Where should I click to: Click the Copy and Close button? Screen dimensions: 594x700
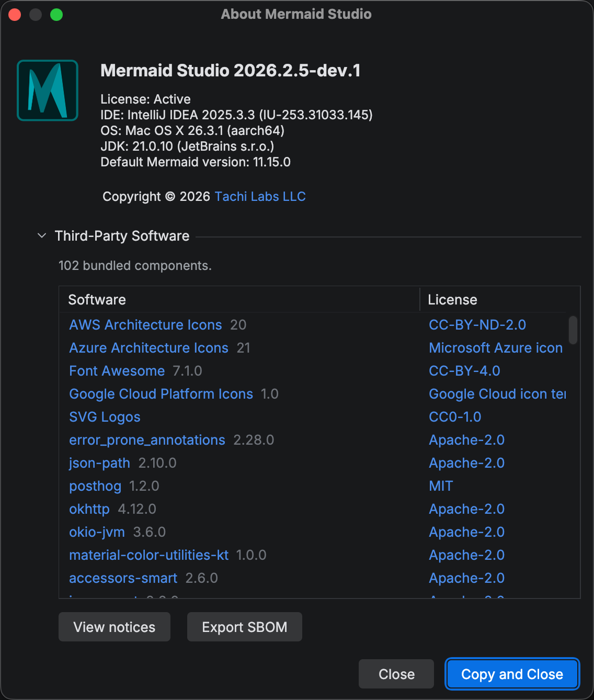[512, 674]
